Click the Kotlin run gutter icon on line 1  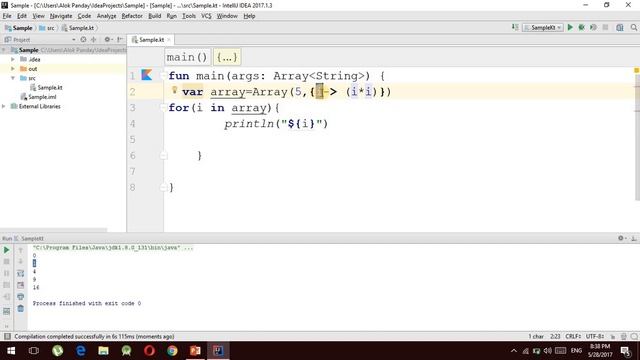[x=147, y=75]
